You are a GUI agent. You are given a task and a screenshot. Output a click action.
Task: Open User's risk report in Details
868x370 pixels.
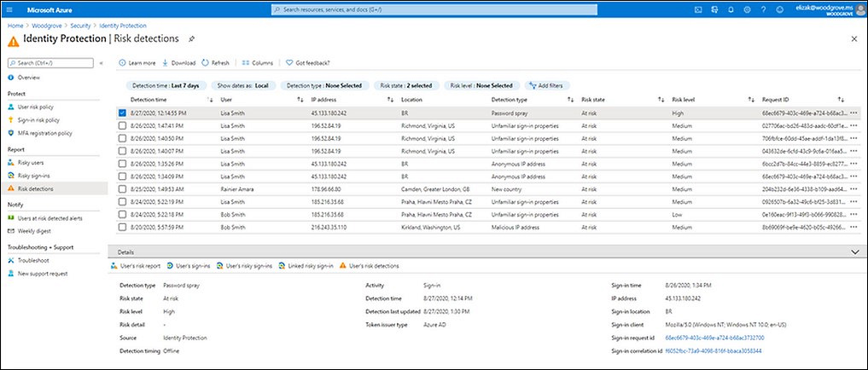click(x=136, y=266)
